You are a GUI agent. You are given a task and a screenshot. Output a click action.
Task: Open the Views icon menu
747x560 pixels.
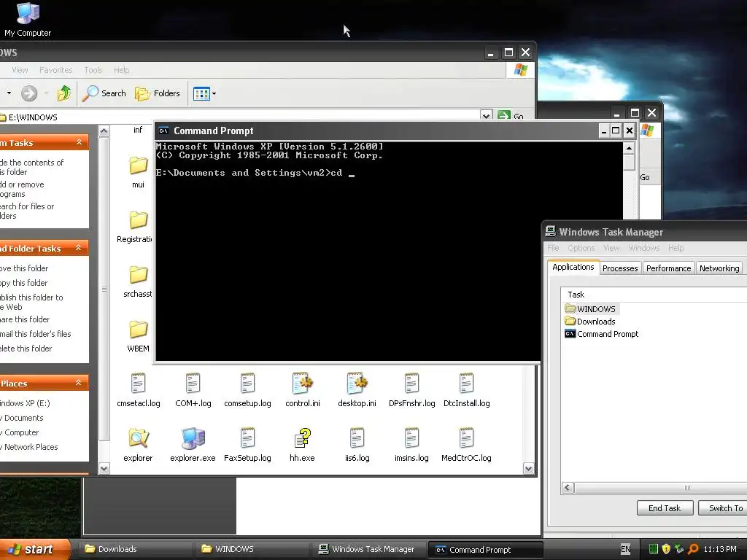204,93
